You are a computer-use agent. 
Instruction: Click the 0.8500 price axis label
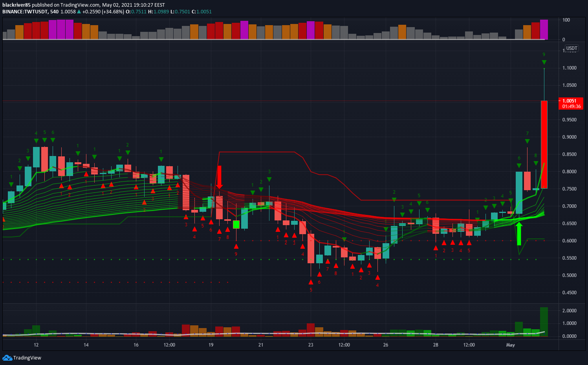click(x=570, y=154)
